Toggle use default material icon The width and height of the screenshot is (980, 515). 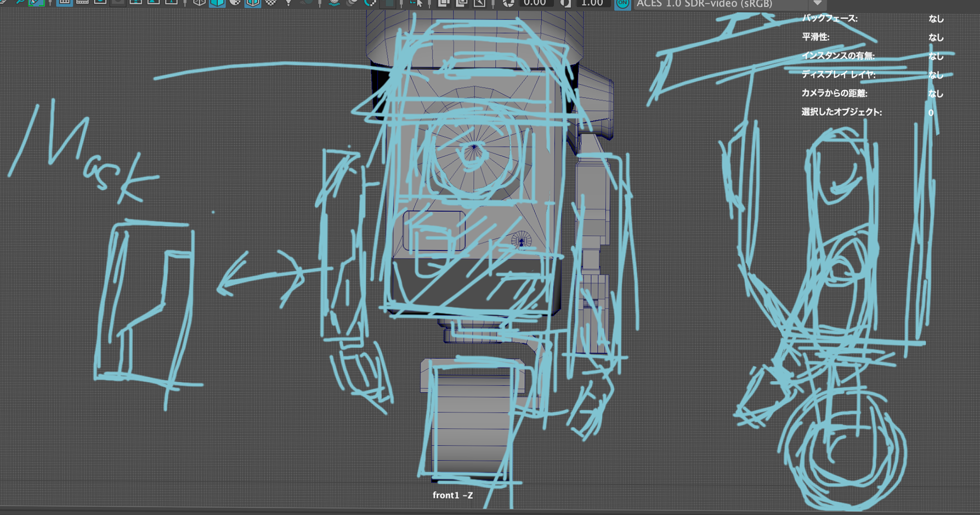click(235, 3)
